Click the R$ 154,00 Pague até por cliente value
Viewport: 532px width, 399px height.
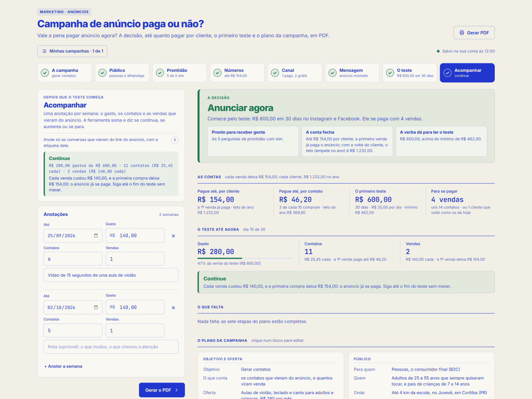click(216, 199)
